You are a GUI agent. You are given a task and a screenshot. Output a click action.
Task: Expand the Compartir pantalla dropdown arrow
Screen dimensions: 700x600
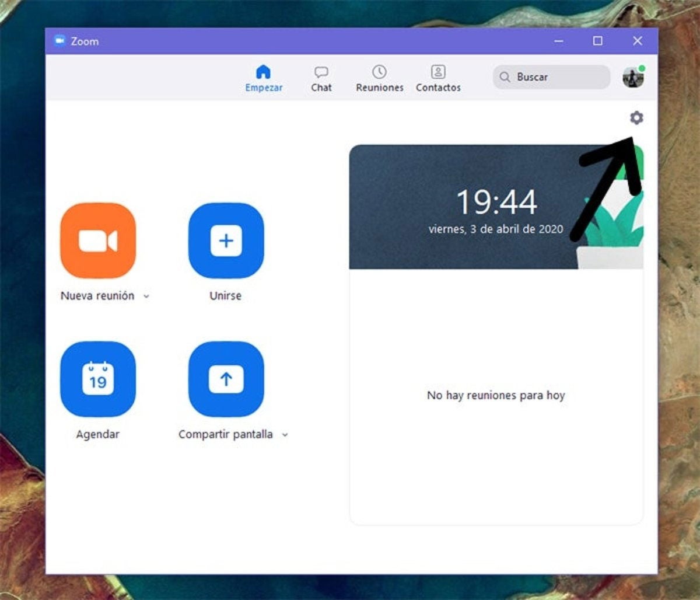coord(285,435)
